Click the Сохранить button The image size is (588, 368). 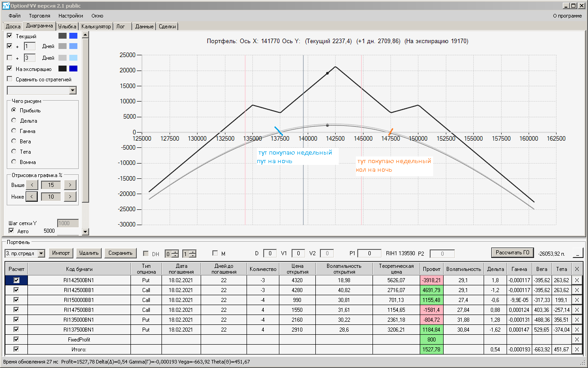[121, 253]
